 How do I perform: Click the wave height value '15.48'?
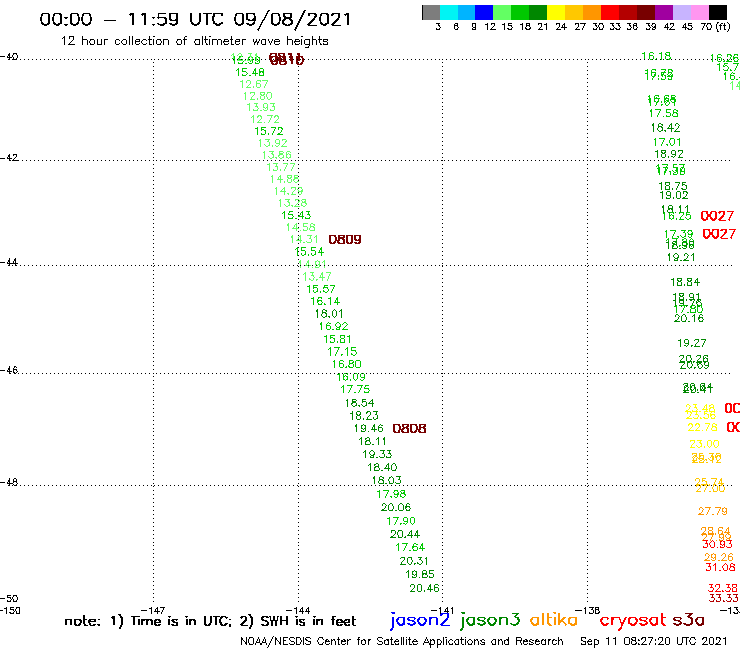250,73
